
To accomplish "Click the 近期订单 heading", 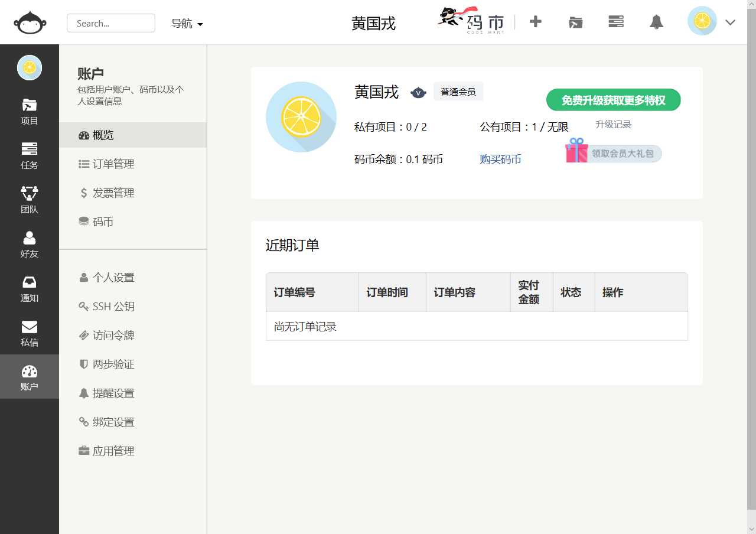I will tap(292, 245).
